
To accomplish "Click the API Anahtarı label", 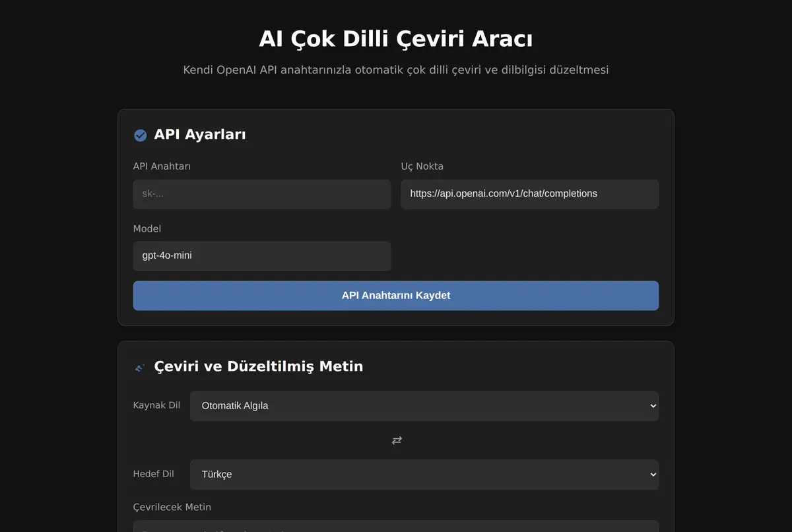I will (x=162, y=166).
